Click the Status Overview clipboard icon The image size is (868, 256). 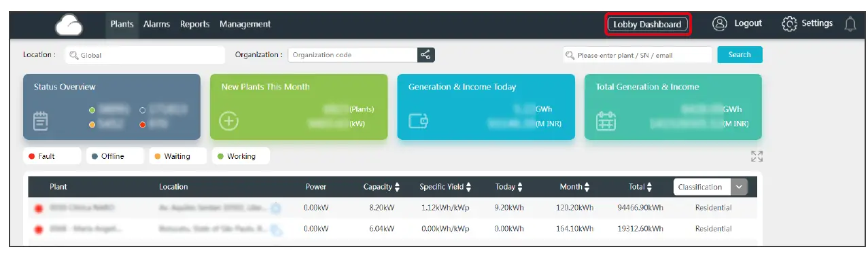point(41,121)
